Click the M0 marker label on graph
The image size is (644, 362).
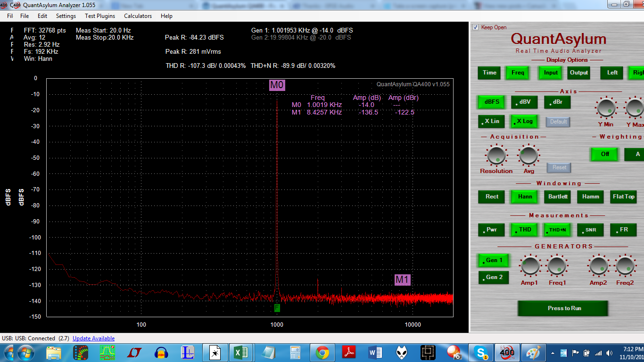click(x=277, y=85)
